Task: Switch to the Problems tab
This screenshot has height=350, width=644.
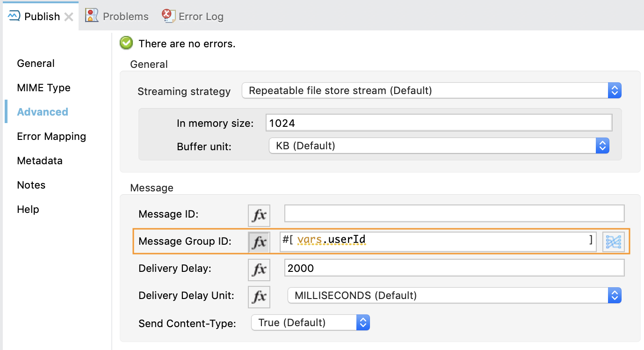Action: coord(117,16)
